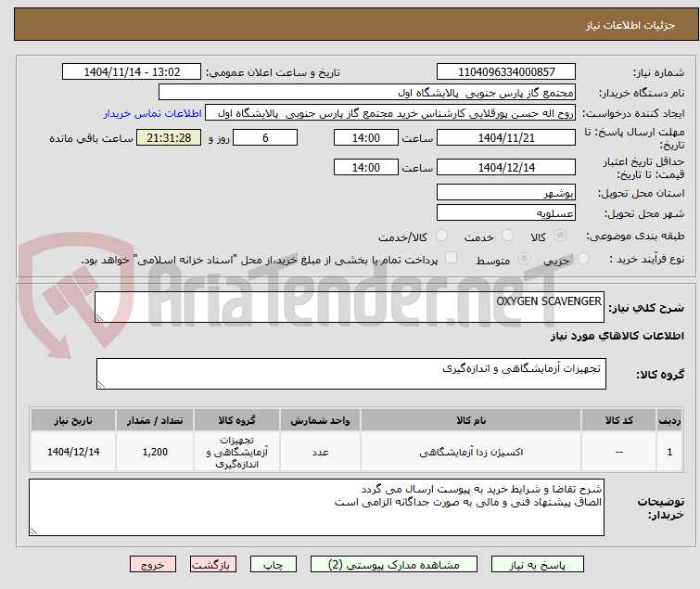This screenshot has width=700, height=589.
Task: Select the 'کالا' radio button
Action: [x=560, y=236]
